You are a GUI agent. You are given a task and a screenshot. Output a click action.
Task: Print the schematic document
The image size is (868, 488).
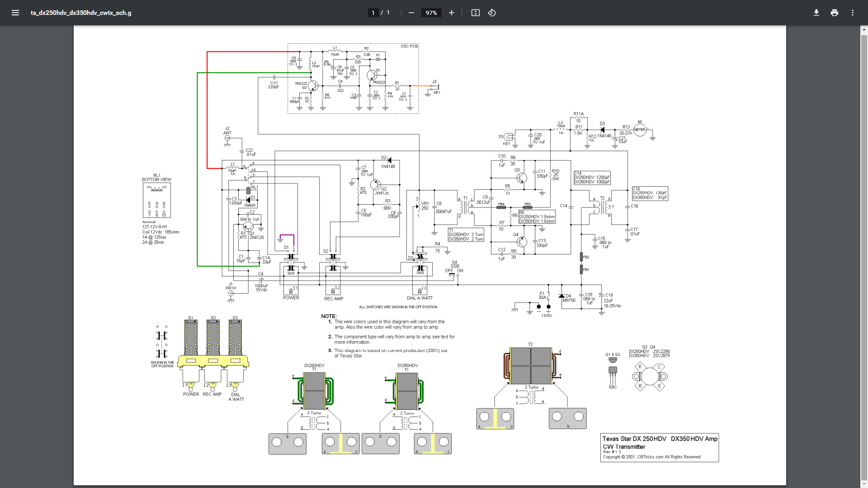coord(834,13)
